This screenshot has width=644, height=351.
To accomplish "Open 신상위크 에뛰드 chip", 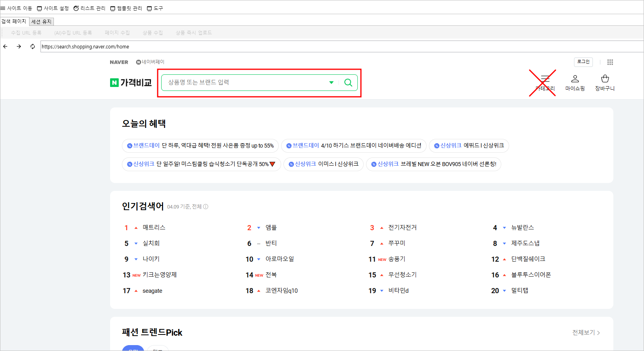I will point(469,146).
